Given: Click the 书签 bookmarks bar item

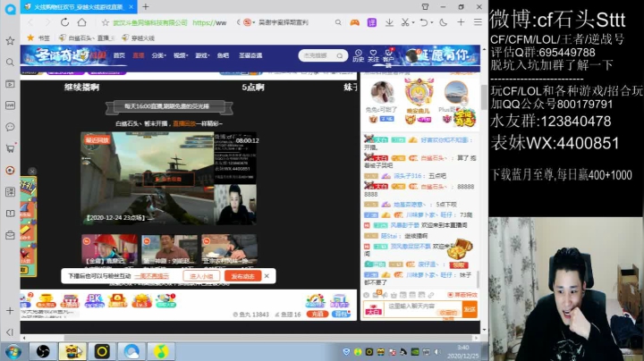Looking at the screenshot, I should (38, 38).
